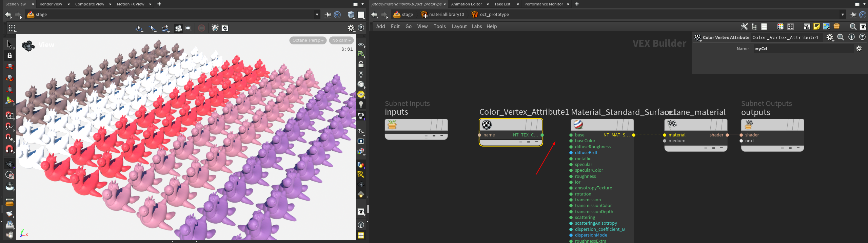The width and height of the screenshot is (868, 243).
Task: Go back in the network editor history
Action: tap(374, 15)
